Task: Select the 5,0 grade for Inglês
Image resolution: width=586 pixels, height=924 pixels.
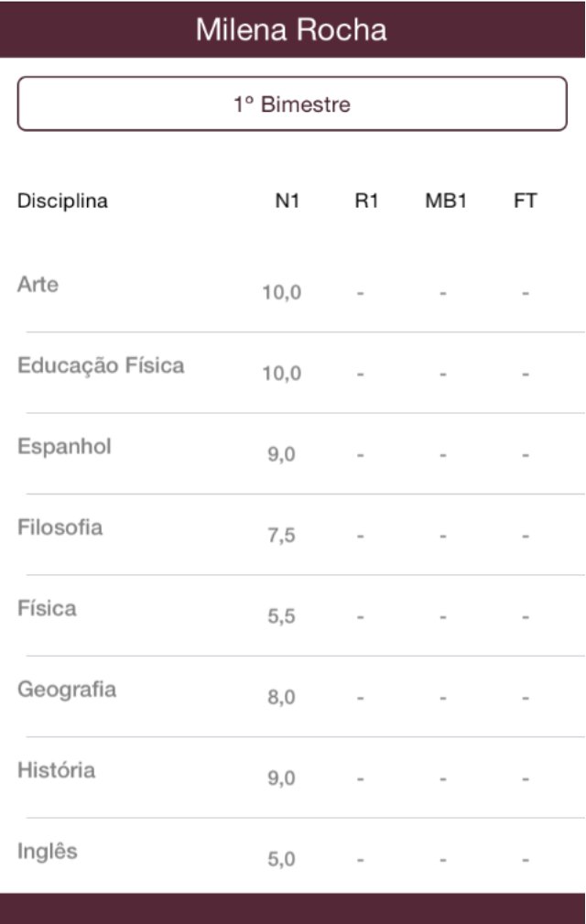Action: (x=281, y=860)
